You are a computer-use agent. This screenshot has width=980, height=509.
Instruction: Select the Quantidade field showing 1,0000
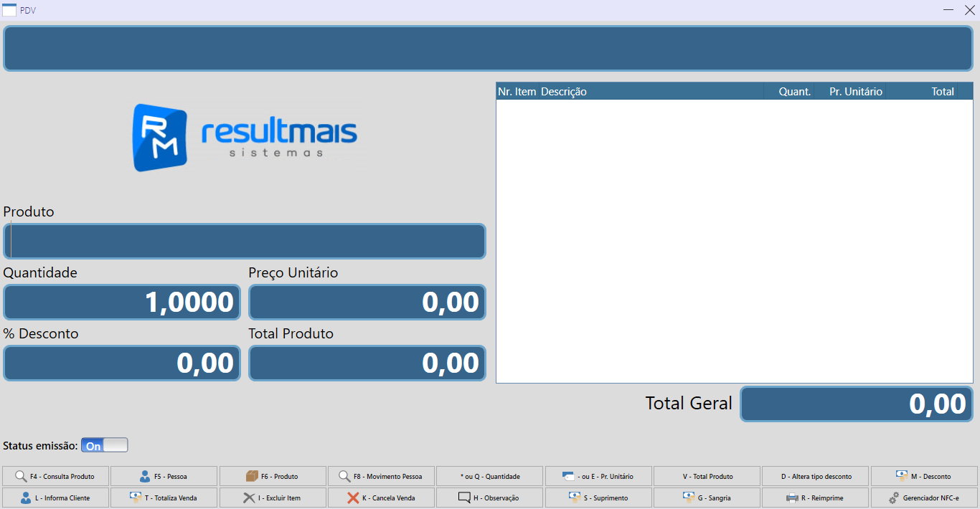122,302
